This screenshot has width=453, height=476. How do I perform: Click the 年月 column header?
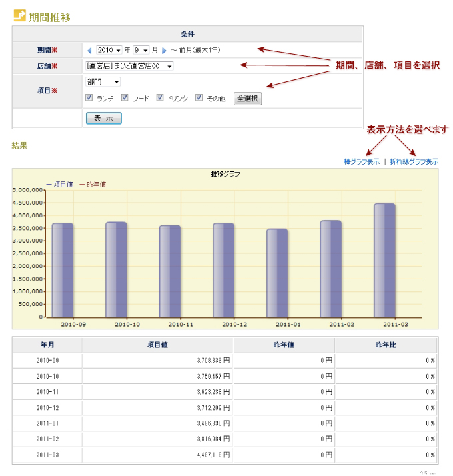point(47,345)
